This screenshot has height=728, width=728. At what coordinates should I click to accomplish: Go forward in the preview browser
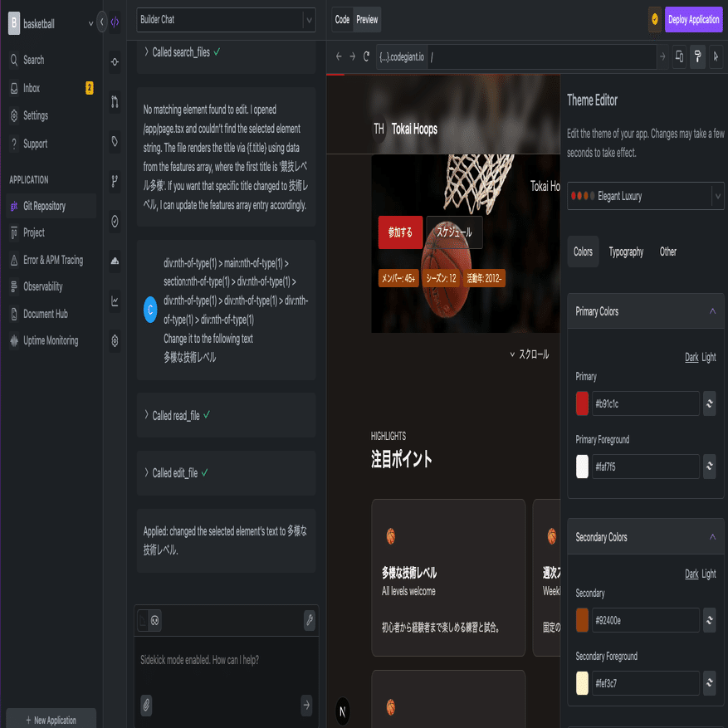(x=353, y=56)
